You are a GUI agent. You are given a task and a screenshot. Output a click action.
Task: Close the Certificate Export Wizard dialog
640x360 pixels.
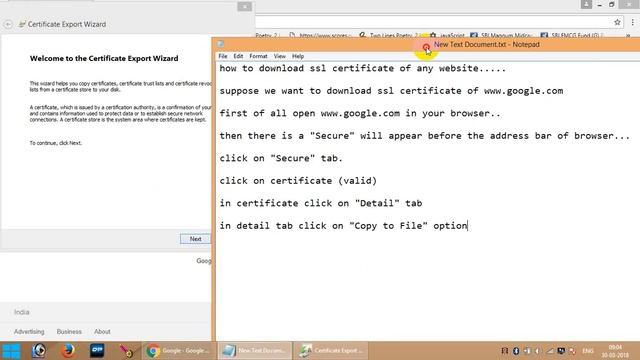click(x=244, y=7)
